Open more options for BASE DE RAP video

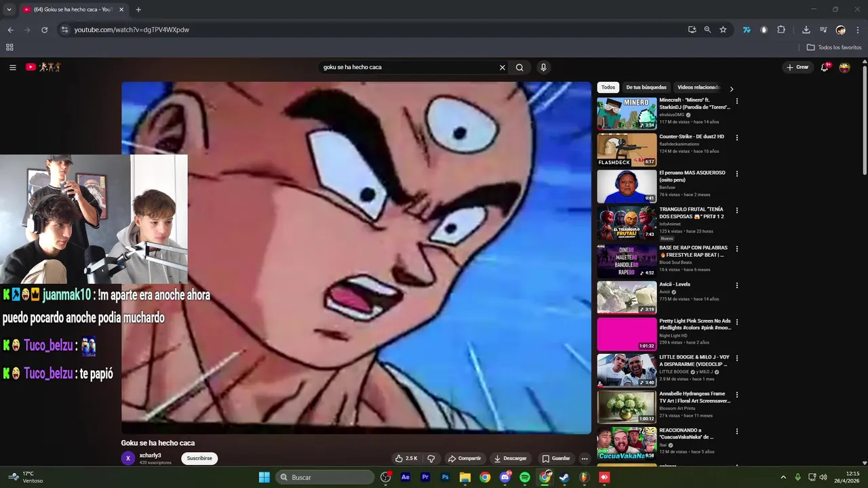(736, 249)
